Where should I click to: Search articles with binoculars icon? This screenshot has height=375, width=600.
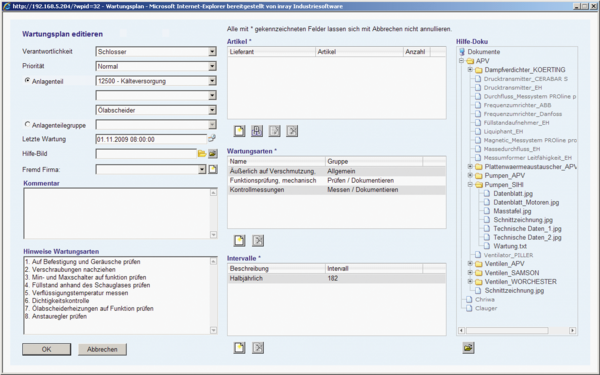(x=257, y=131)
